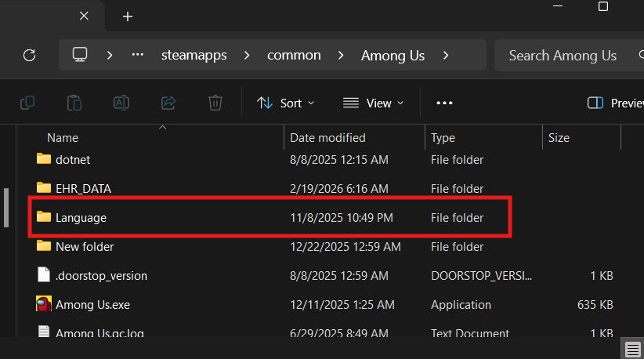
Task: Open the Sort dropdown menu
Action: point(285,103)
